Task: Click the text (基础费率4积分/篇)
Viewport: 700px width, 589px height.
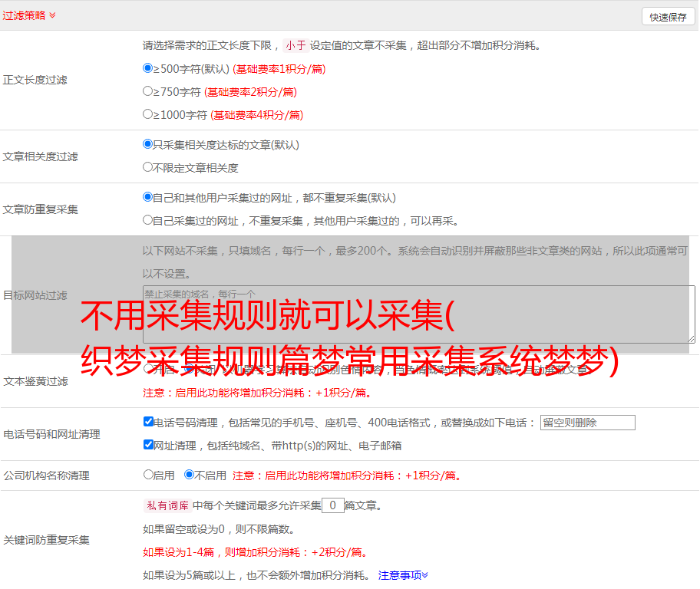Action: click(256, 115)
